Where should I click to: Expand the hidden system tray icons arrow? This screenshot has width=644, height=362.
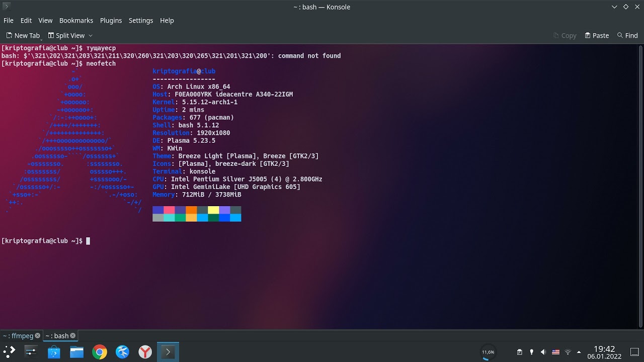click(x=579, y=352)
